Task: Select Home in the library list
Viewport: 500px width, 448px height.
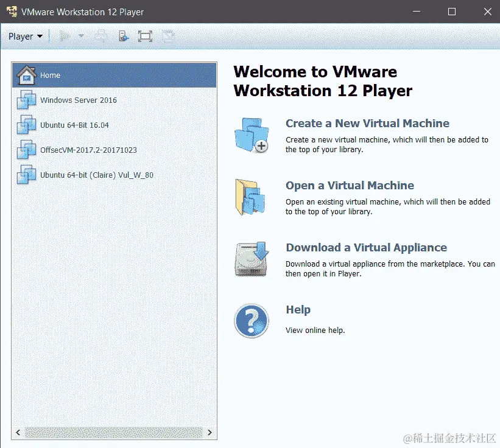Action: (x=114, y=75)
